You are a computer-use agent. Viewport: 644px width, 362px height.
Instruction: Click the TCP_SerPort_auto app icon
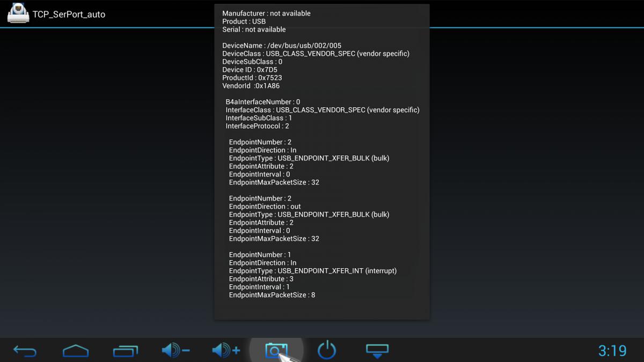coord(18,13)
